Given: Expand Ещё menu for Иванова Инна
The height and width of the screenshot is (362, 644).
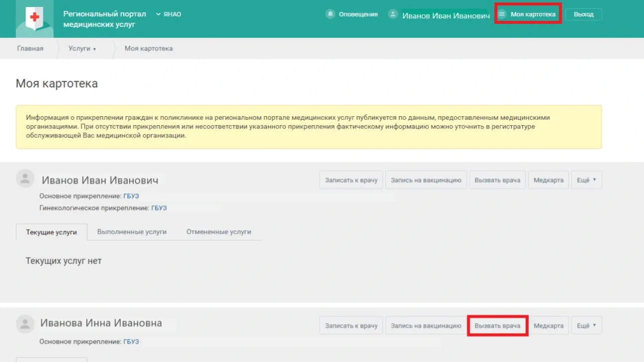Looking at the screenshot, I should [586, 326].
